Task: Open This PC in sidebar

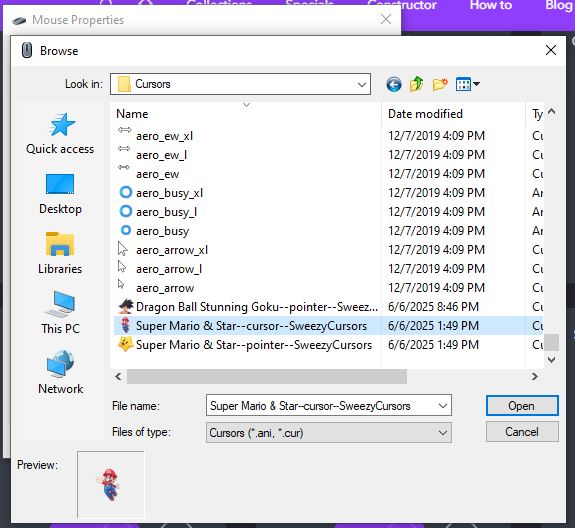Action: click(60, 313)
